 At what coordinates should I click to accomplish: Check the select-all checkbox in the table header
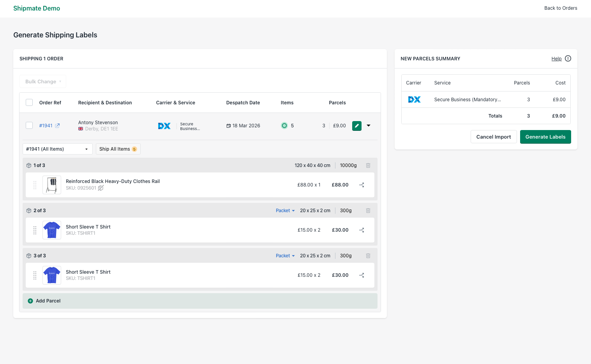click(29, 102)
